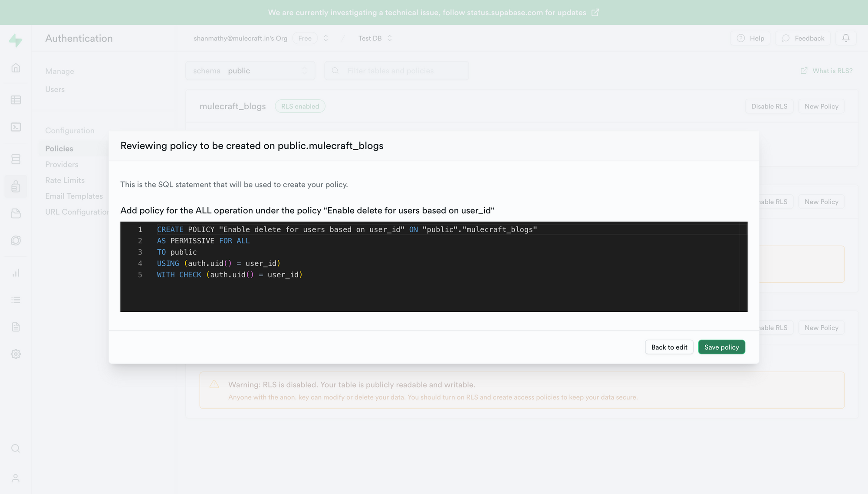Click the Supabase logo icon
The width and height of the screenshot is (868, 494).
click(x=16, y=40)
